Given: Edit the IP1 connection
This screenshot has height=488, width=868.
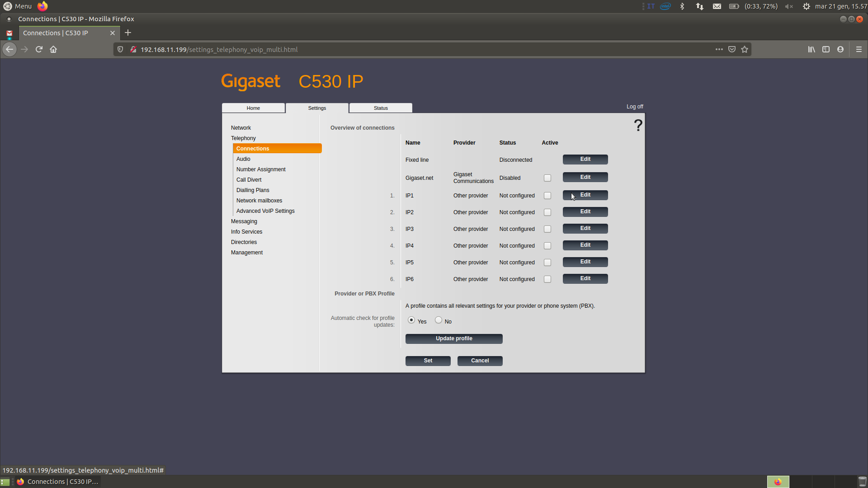Looking at the screenshot, I should click(585, 195).
